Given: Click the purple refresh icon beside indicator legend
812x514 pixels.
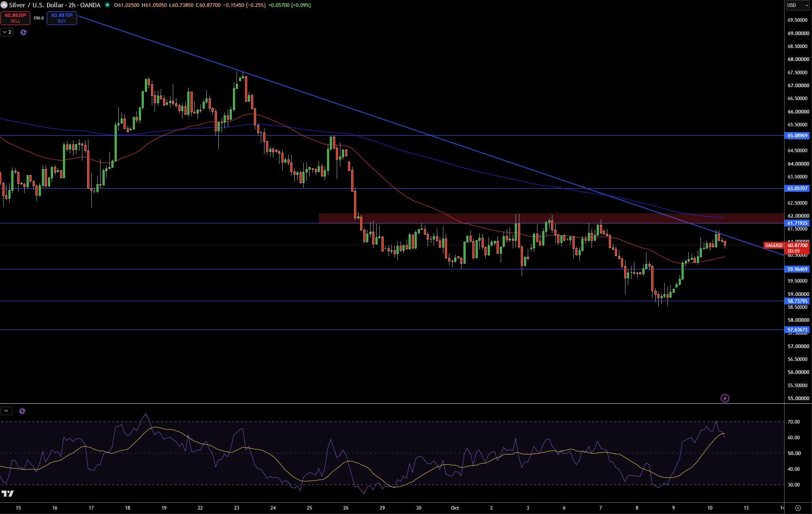Looking at the screenshot, I should 23,32.
